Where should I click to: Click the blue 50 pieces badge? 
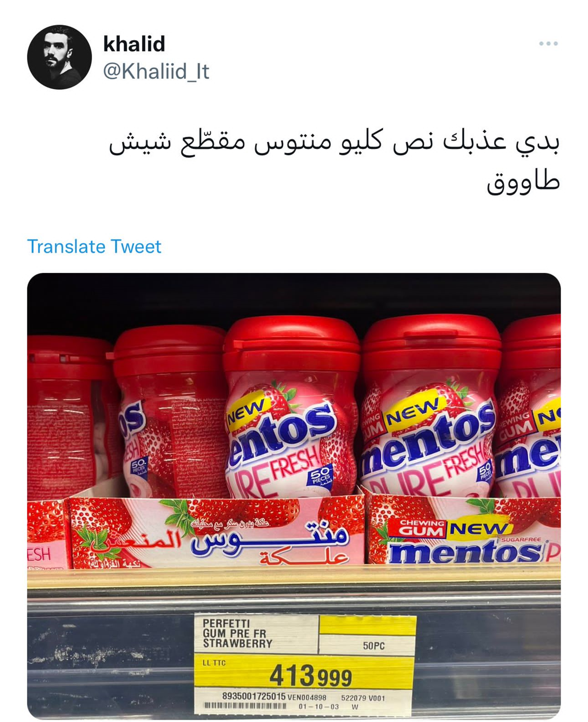pos(320,474)
